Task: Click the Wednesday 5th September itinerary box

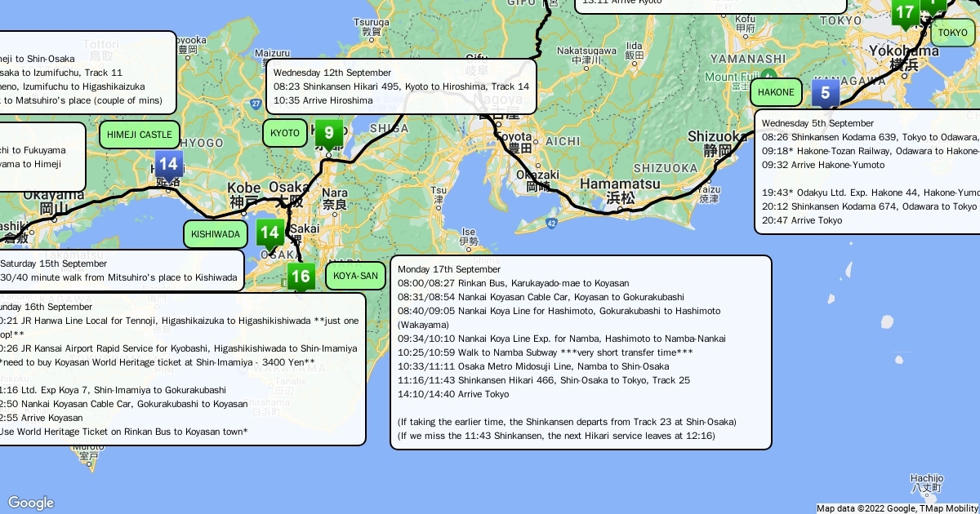Action: [867, 172]
